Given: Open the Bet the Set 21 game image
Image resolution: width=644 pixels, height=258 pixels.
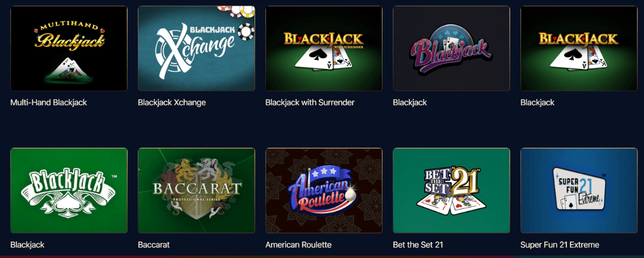Looking at the screenshot, I should (451, 190).
